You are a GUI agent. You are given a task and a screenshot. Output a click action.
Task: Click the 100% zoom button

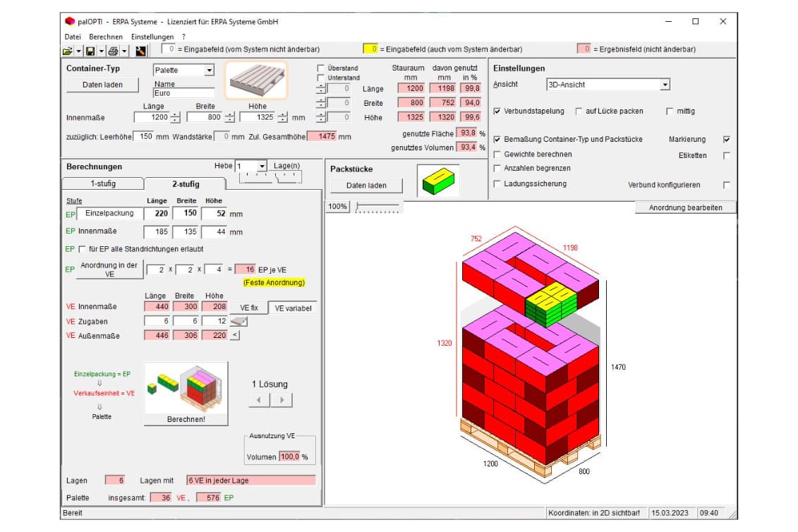click(x=337, y=206)
